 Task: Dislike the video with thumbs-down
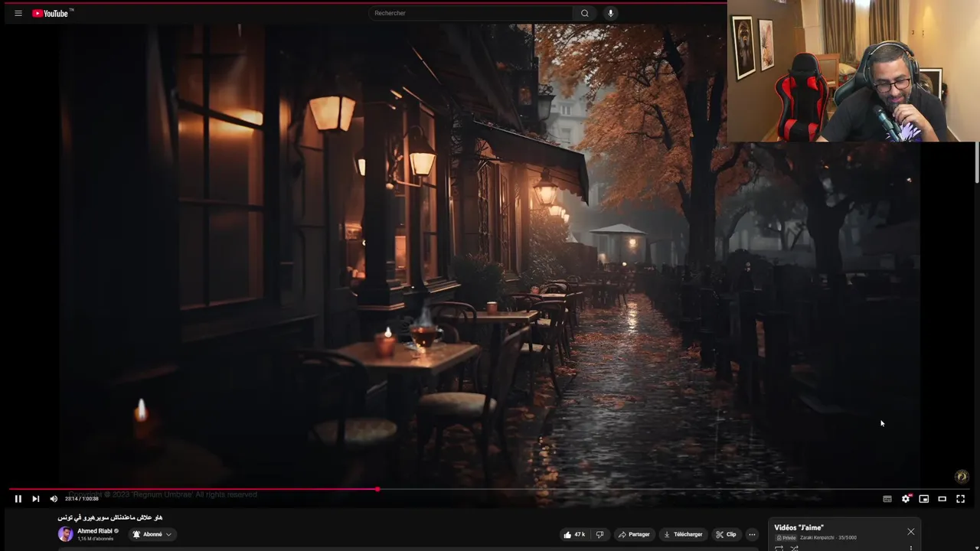(x=600, y=534)
